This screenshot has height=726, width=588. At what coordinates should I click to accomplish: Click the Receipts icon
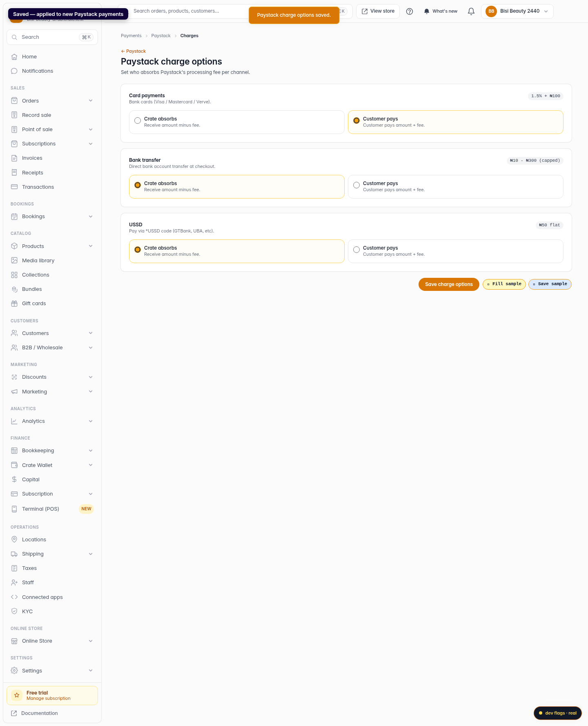(14, 173)
